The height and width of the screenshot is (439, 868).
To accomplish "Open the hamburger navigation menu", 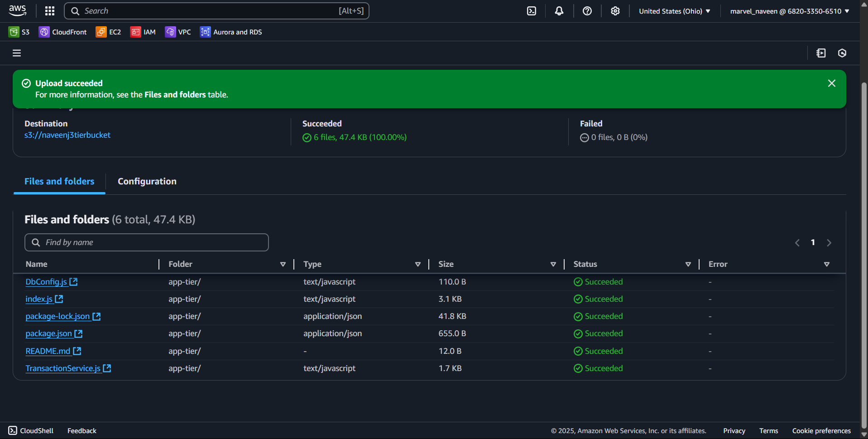I will [17, 53].
